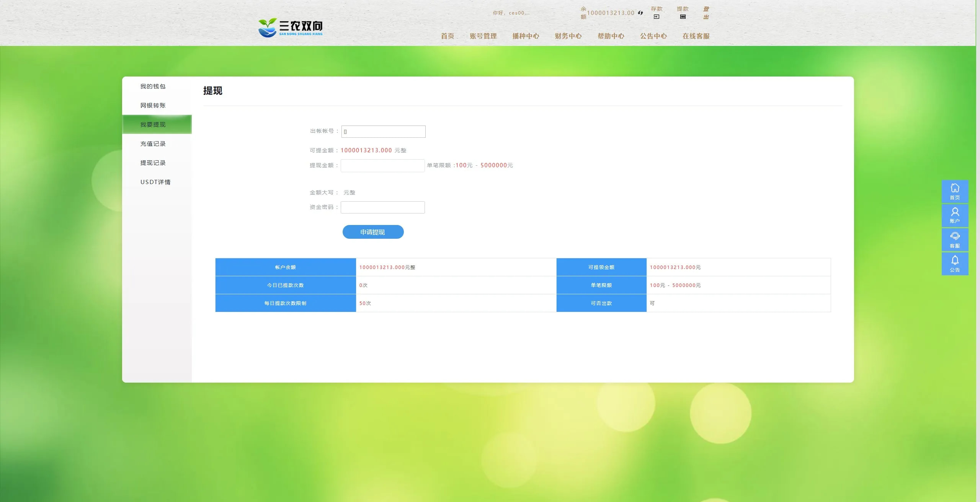Click the 50次 daily limit value
The image size is (980, 502).
coord(365,303)
